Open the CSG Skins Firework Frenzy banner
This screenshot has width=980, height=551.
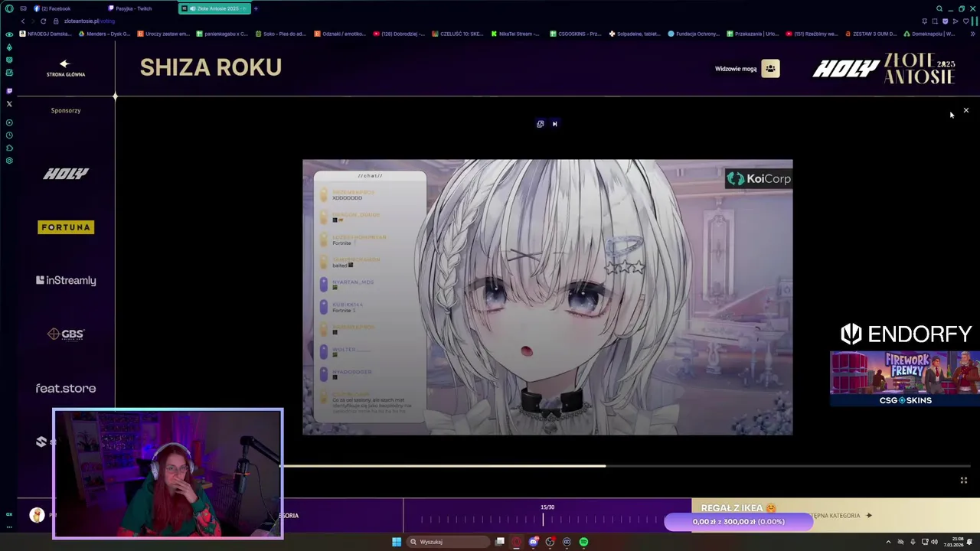point(905,379)
